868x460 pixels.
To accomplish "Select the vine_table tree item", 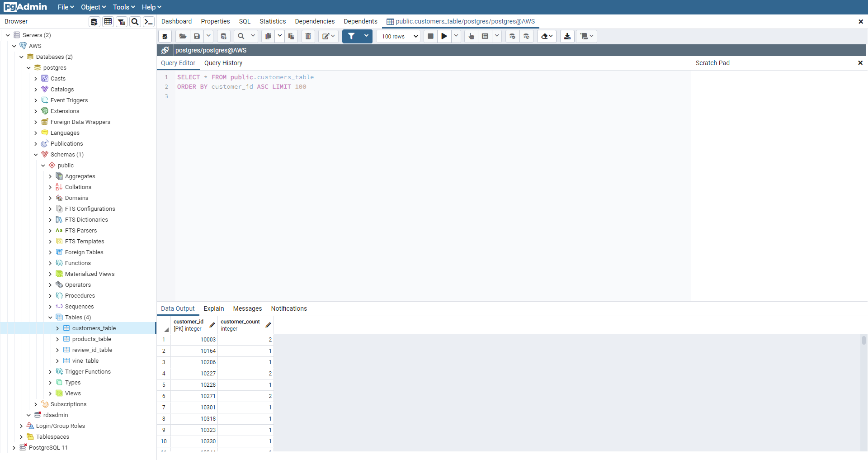I will pos(85,361).
